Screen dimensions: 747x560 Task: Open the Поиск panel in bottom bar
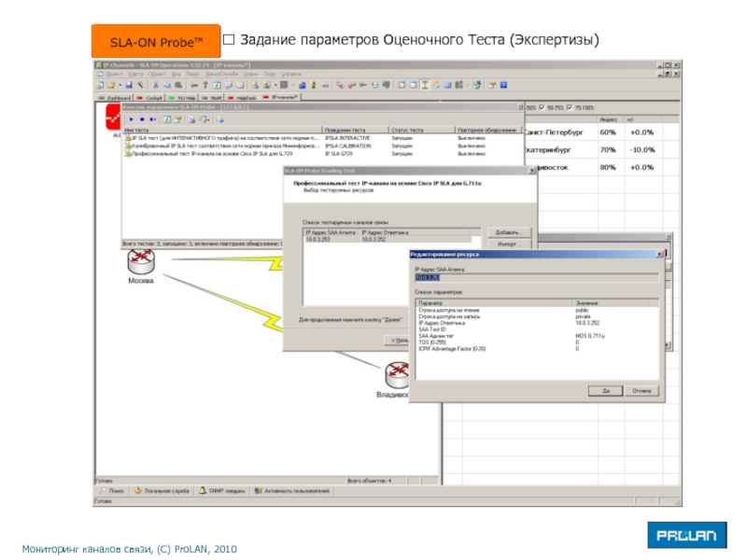click(x=111, y=490)
